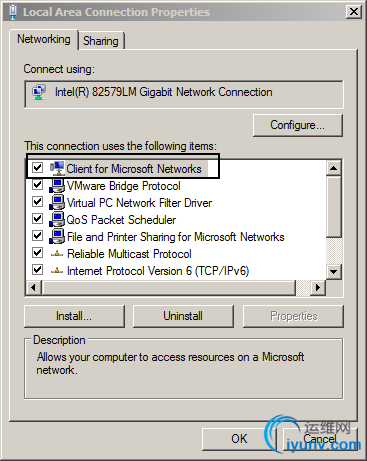Click the QoS Packet Scheduler icon
This screenshot has height=461, width=367.
[x=57, y=220]
